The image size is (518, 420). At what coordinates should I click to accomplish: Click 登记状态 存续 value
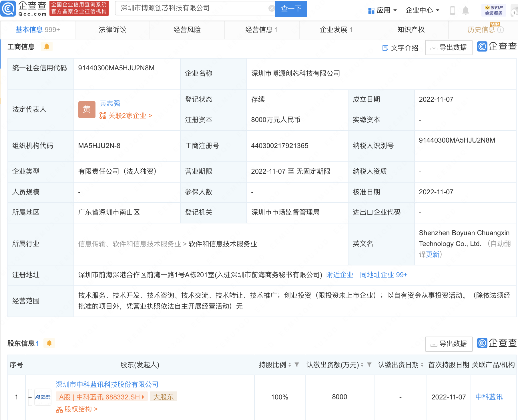(x=258, y=99)
